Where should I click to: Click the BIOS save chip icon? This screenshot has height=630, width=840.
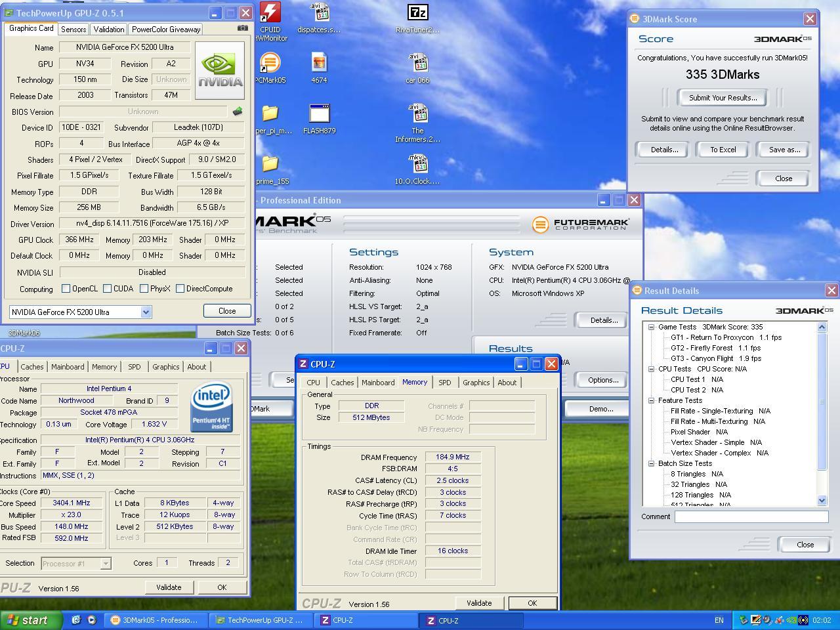click(x=238, y=112)
